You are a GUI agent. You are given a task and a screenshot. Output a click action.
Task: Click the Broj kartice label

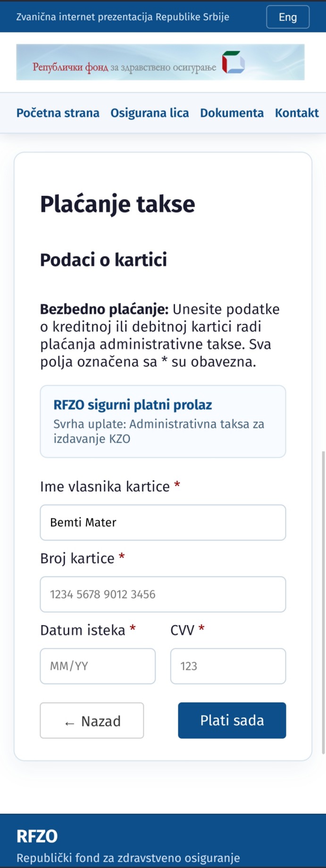coord(77,558)
